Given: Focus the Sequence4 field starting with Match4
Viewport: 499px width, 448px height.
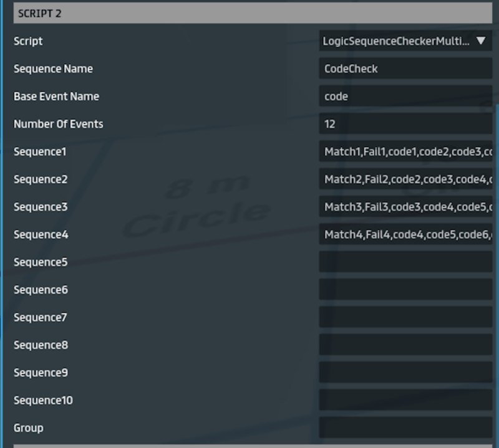Looking at the screenshot, I should [405, 234].
